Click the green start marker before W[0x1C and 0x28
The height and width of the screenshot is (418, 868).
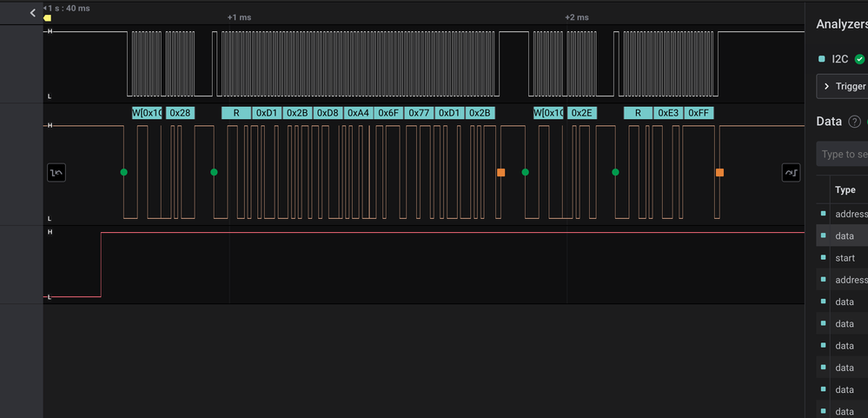point(123,172)
